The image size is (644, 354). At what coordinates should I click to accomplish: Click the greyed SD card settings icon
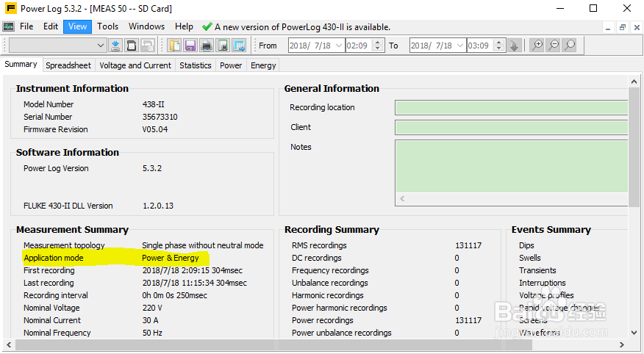[x=148, y=45]
